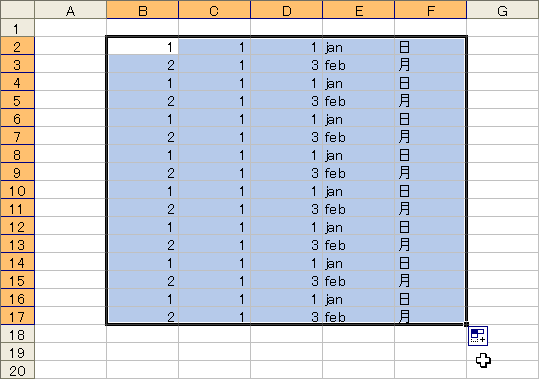Select column A header
Screen dimensions: 539x379
70,10
